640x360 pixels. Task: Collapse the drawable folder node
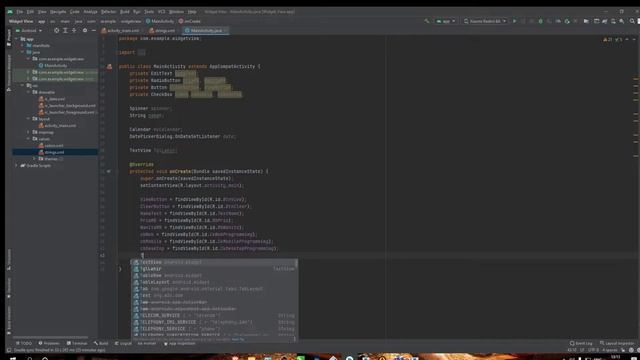tap(29, 92)
